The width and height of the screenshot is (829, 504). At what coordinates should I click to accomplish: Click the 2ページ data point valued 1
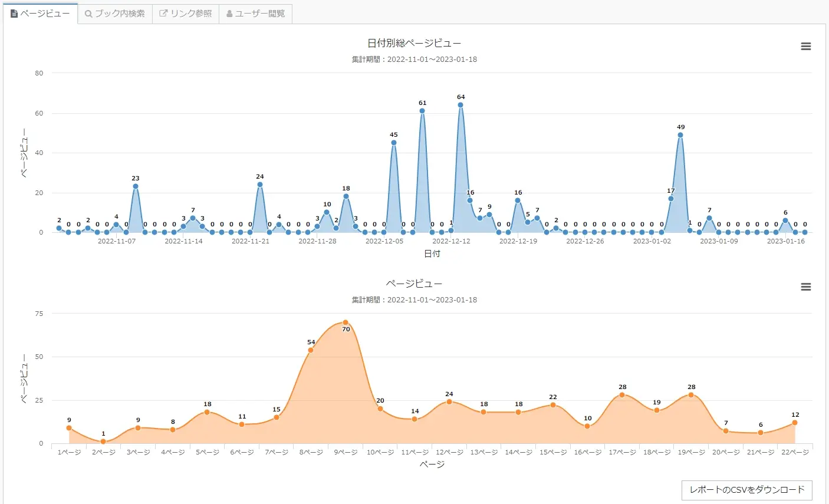[103, 442]
